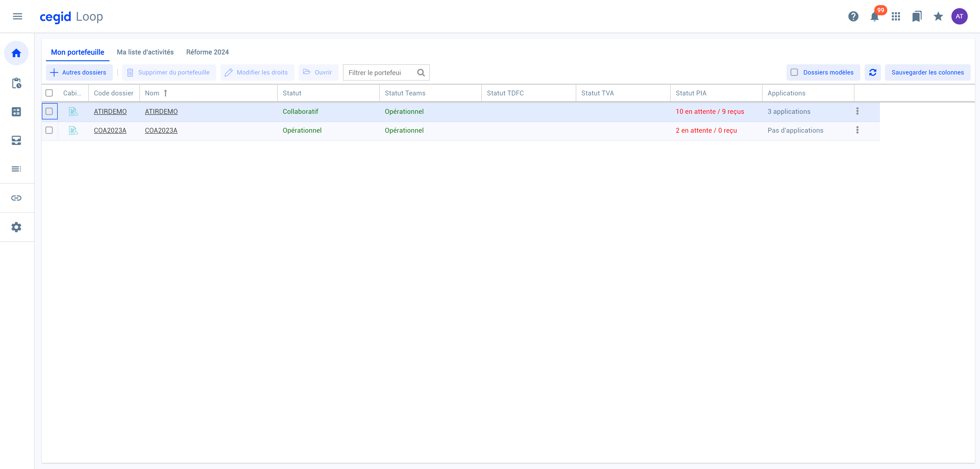Toggle the checkbox for ATIRDEMO dossier
Screen dimensions: 980x469
coord(49,111)
